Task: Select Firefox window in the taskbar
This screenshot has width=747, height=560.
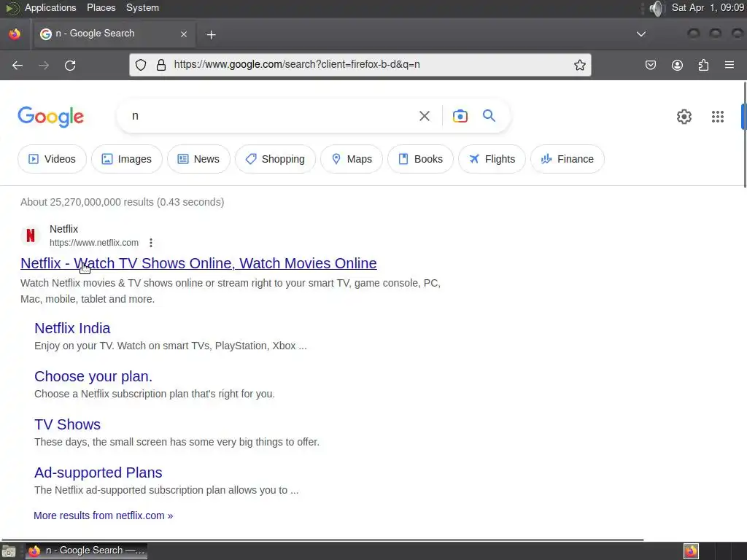Action: click(x=86, y=551)
